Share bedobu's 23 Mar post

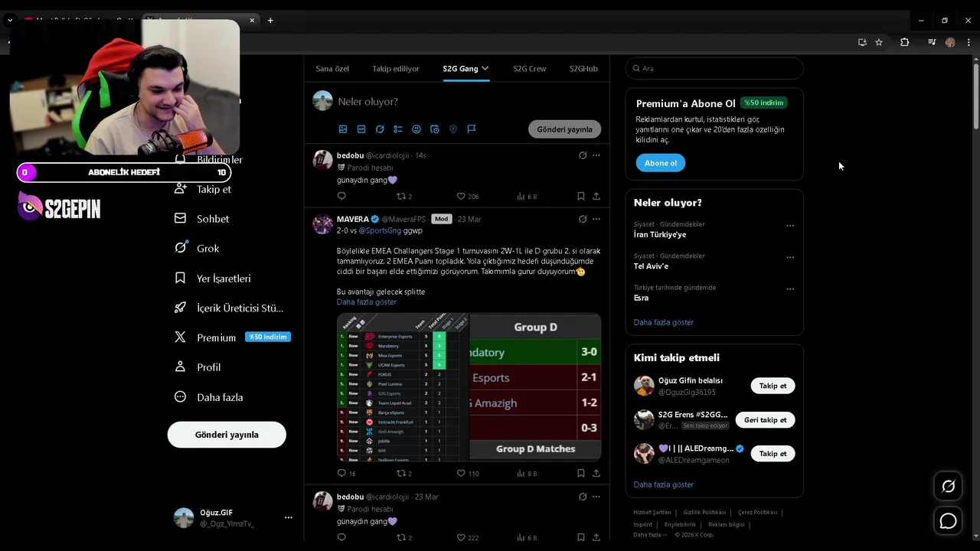pyautogui.click(x=596, y=538)
